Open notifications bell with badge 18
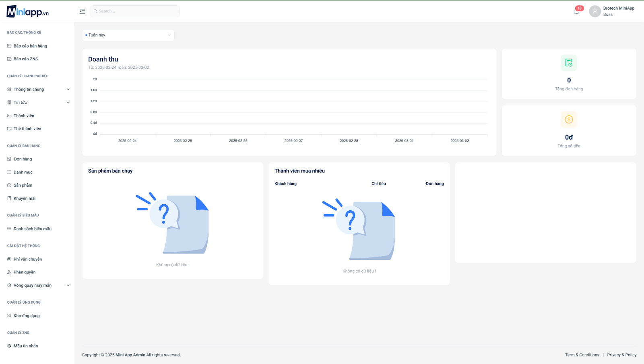 coord(576,11)
